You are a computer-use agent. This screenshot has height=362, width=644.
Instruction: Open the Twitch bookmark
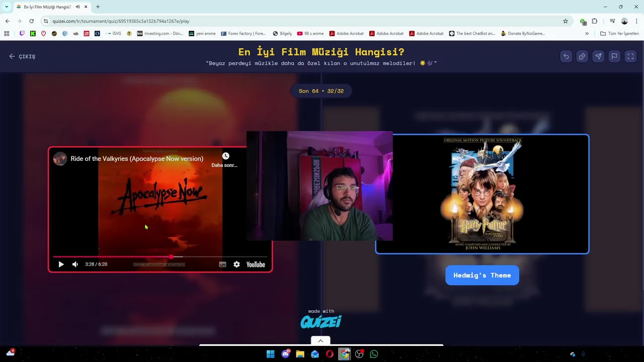click(x=22, y=34)
